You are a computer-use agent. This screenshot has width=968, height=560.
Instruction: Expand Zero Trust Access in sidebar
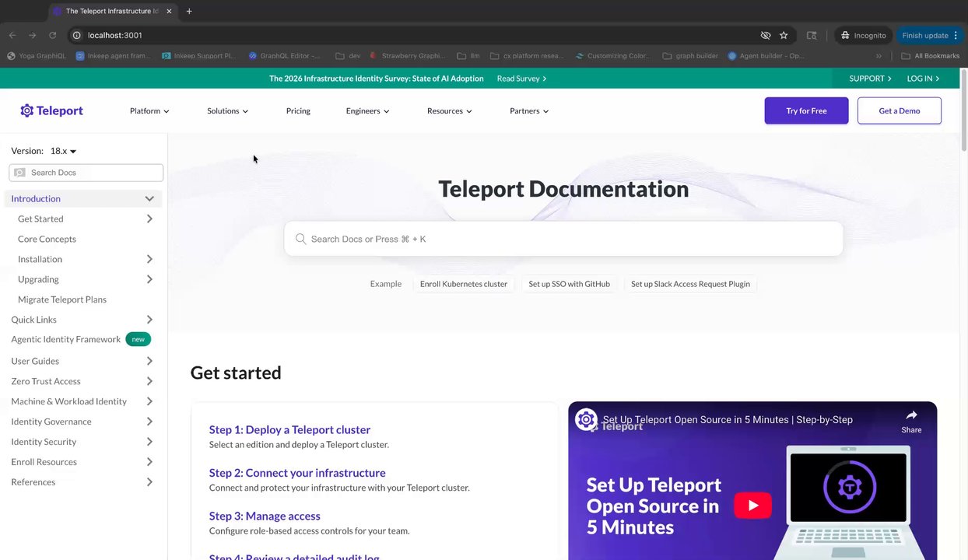click(x=149, y=381)
